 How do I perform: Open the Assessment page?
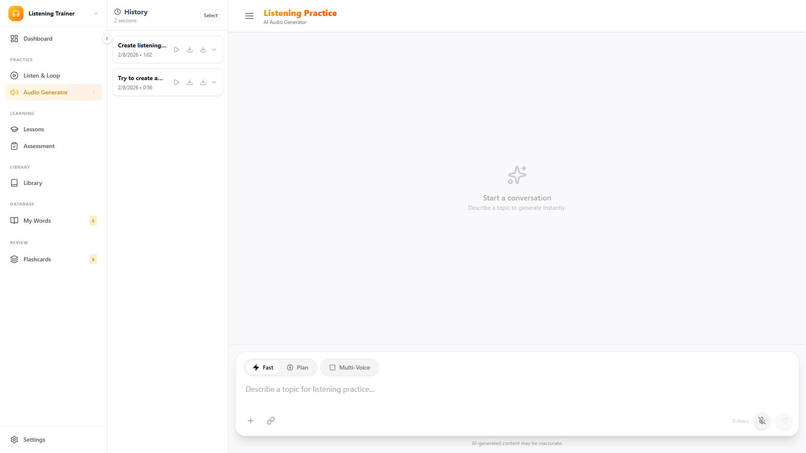point(53,146)
